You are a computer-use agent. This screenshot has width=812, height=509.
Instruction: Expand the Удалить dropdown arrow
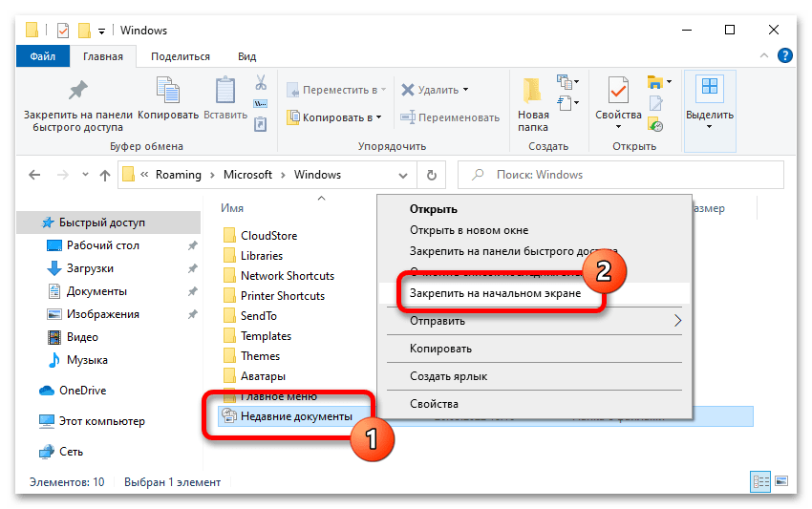[x=465, y=90]
